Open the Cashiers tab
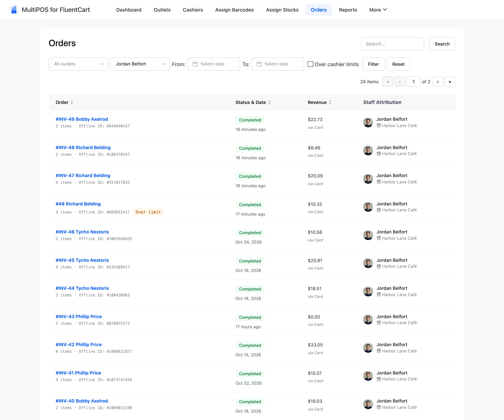The width and height of the screenshot is (504, 420). 193,10
